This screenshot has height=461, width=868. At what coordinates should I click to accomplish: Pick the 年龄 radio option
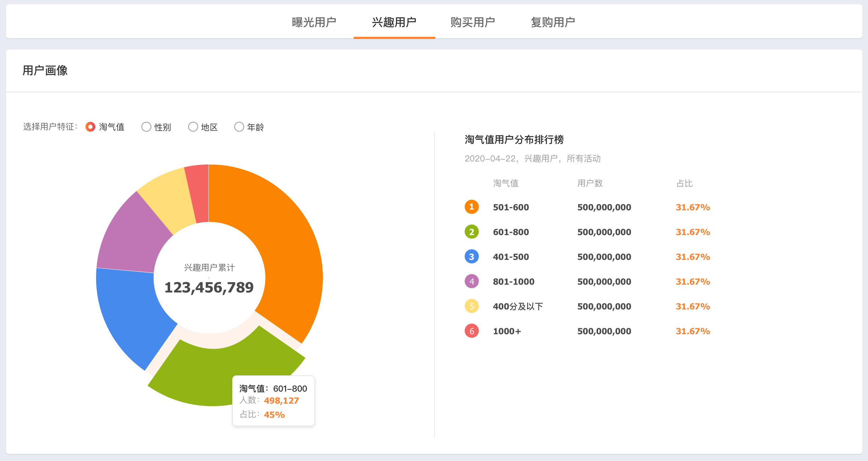(239, 127)
